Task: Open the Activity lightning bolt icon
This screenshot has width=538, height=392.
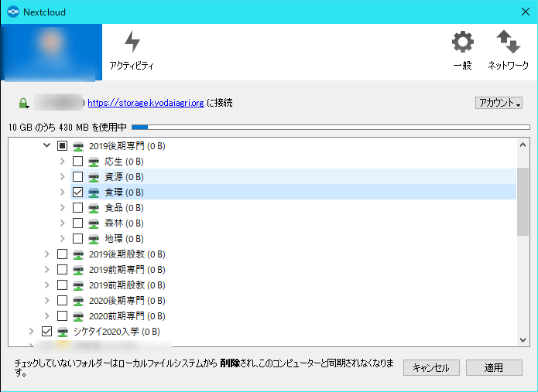Action: (x=132, y=43)
